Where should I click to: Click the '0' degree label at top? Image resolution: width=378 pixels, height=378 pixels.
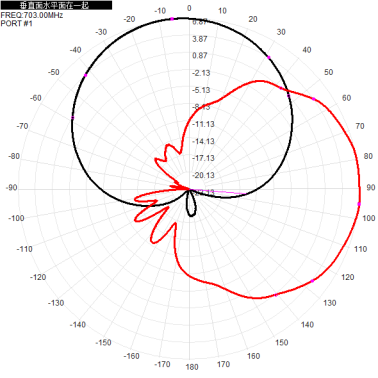click(189, 8)
